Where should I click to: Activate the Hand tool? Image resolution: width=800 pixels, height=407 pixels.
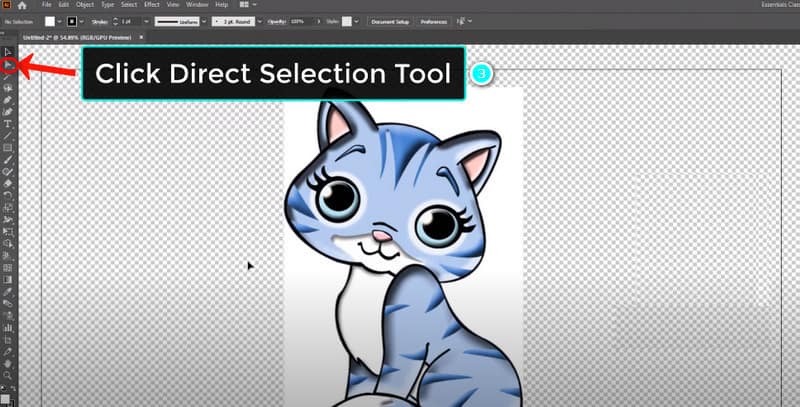8,363
